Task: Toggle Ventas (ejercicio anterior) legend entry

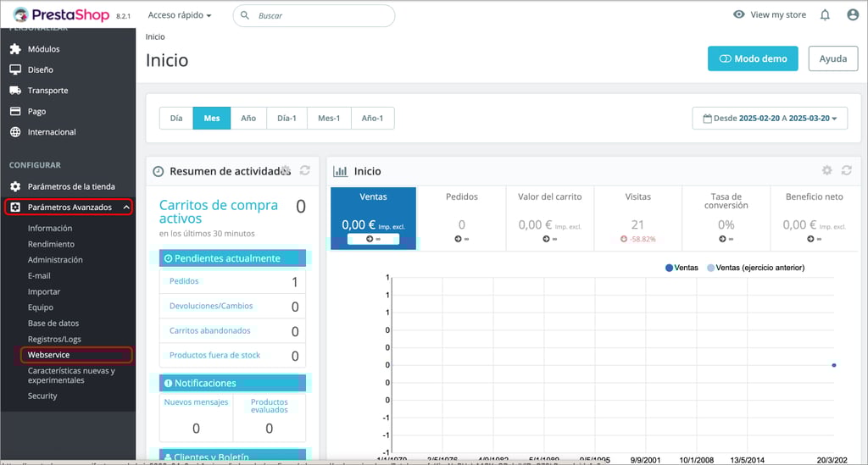Action: 754,268
